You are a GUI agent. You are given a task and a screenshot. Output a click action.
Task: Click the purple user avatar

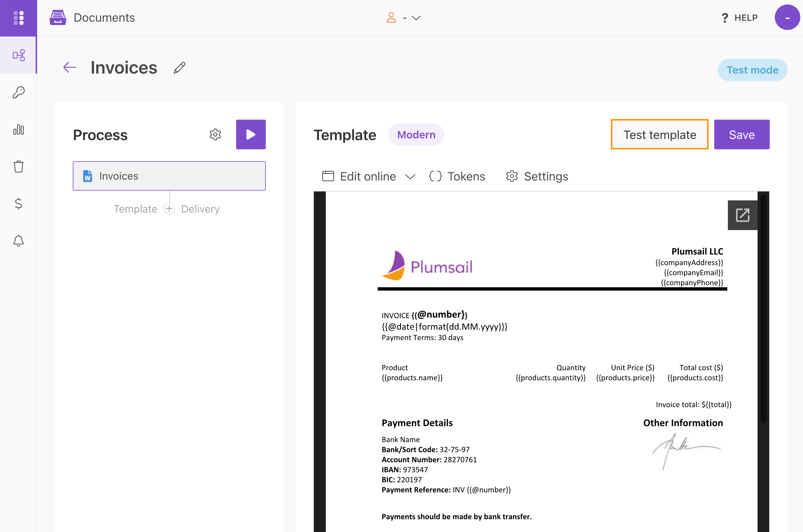coord(787,17)
